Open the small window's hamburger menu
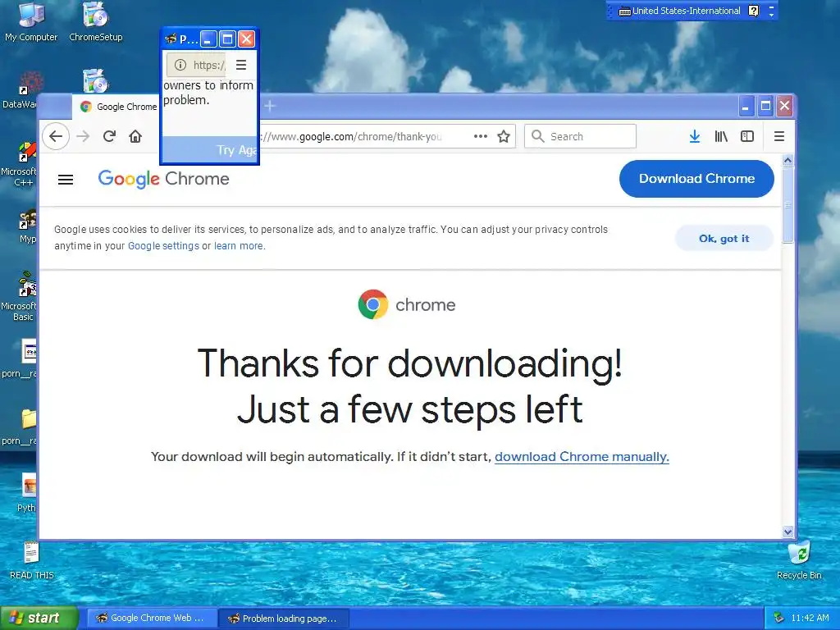The image size is (840, 630). [241, 65]
